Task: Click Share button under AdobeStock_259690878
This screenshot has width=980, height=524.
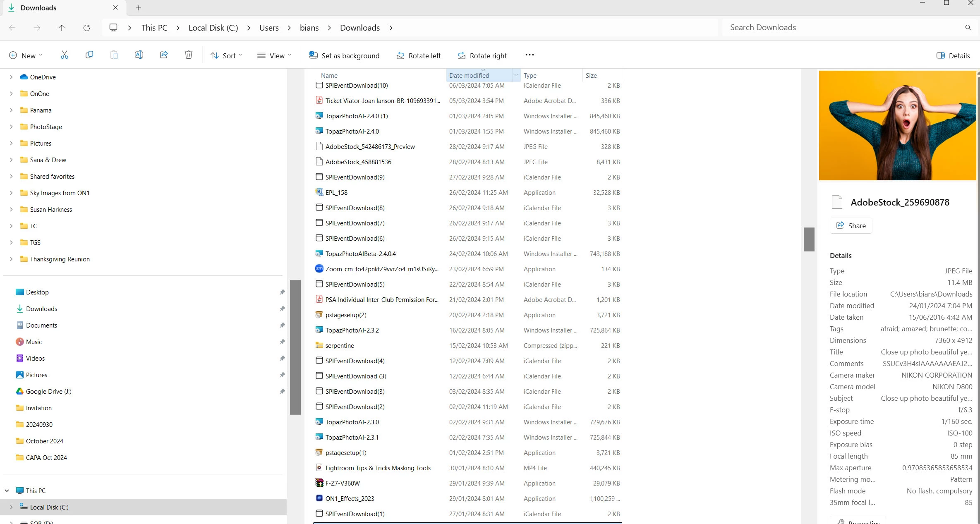Action: click(851, 226)
